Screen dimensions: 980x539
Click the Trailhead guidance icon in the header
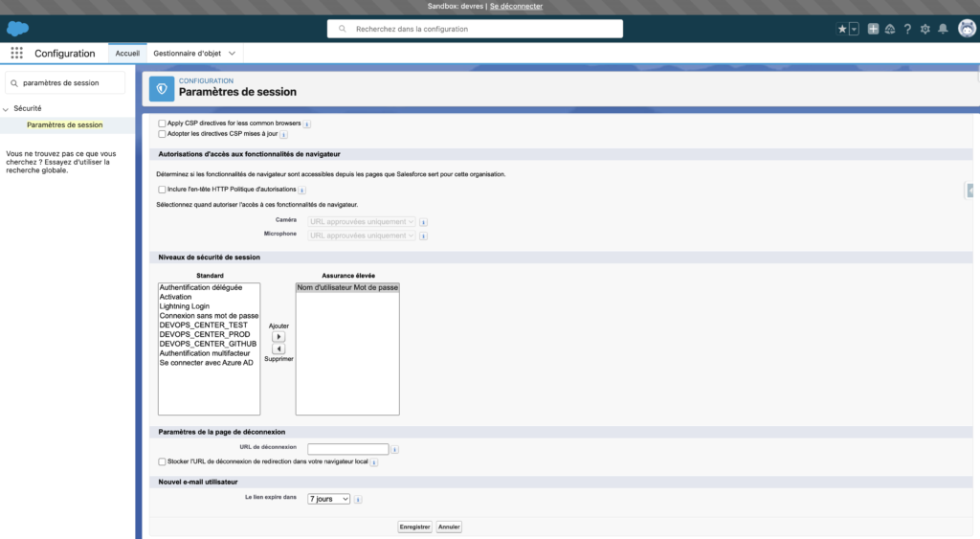coord(890,29)
